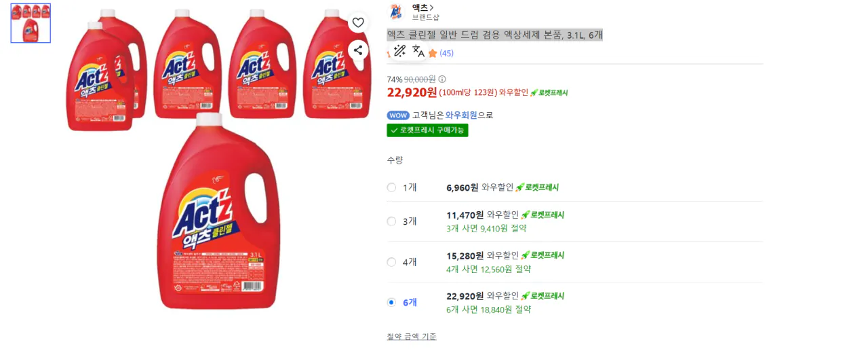Screen dimensions: 868x349
Task: Choose the 4개 quantity radio option
Action: tap(391, 262)
